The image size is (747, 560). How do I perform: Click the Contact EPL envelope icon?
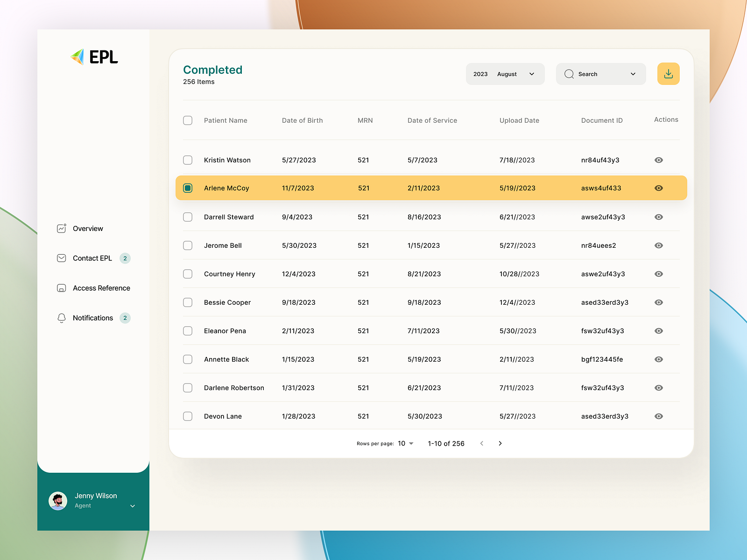point(61,258)
